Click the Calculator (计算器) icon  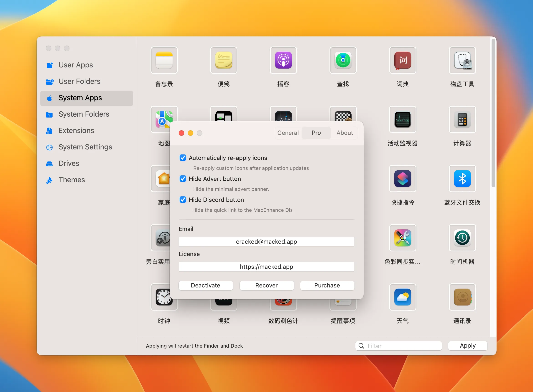[462, 120]
